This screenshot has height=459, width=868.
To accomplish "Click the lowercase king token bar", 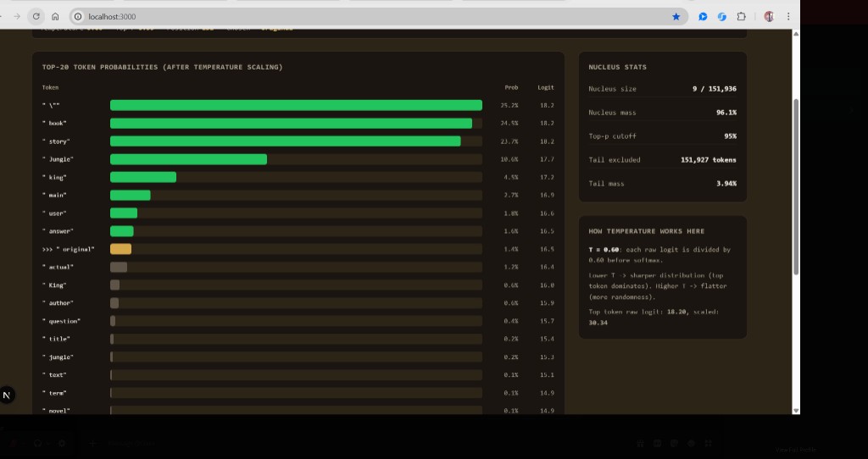I will coord(142,177).
